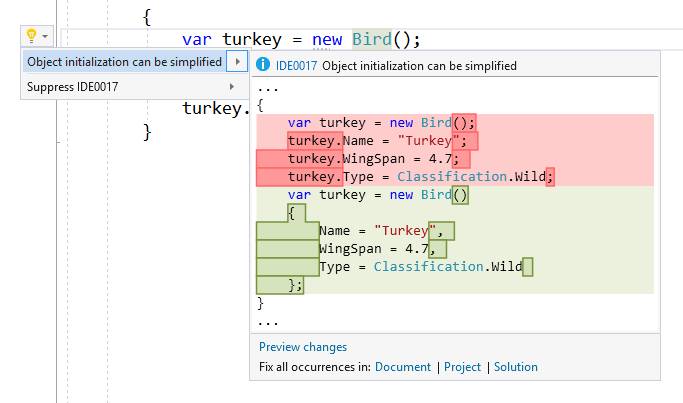This screenshot has height=403, width=683.
Task: Click 'Fix all occurrences in:' label
Action: [x=314, y=367]
